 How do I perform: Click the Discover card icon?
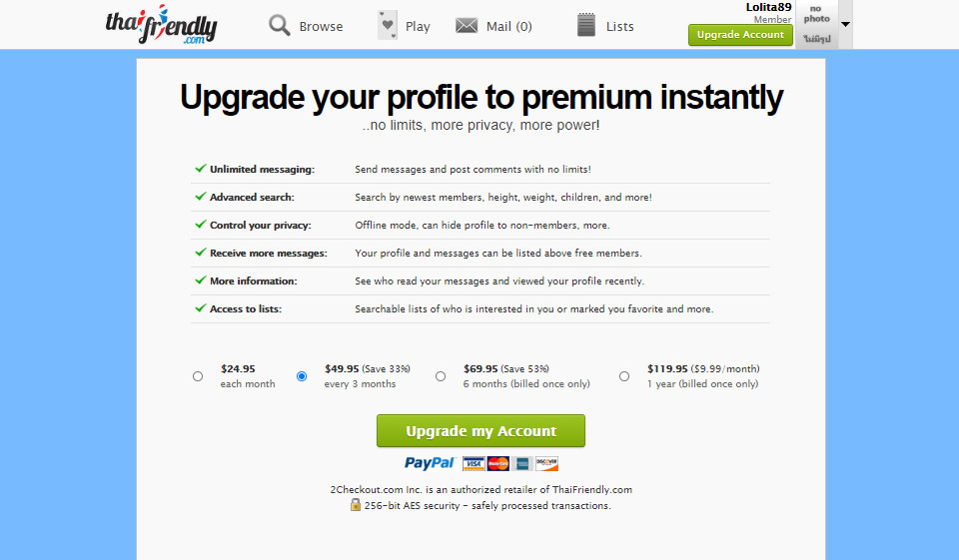[546, 463]
